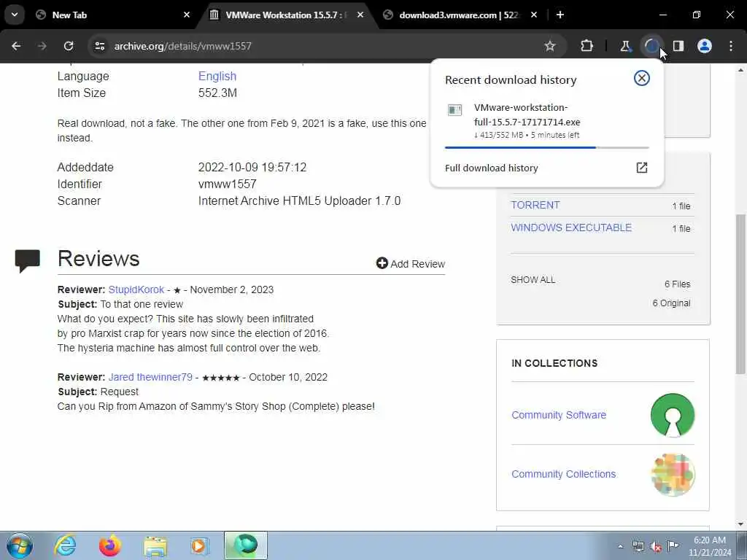Click the active green browser taskbar icon

246,545
